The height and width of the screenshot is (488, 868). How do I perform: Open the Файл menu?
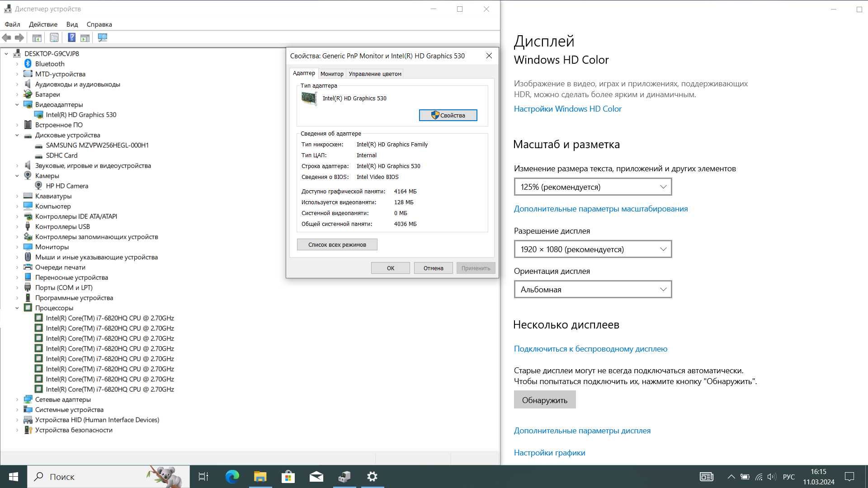point(12,24)
